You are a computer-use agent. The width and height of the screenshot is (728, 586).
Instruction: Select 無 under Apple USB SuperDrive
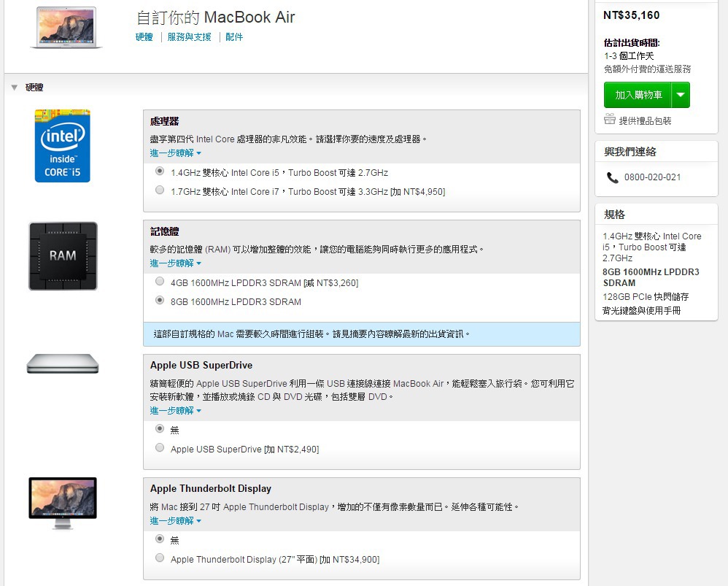(160, 428)
